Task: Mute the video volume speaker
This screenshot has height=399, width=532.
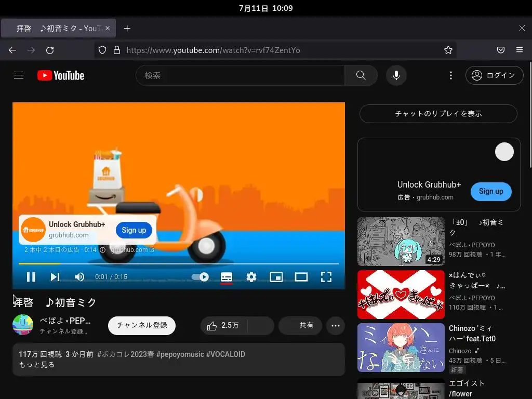Action: tap(79, 277)
